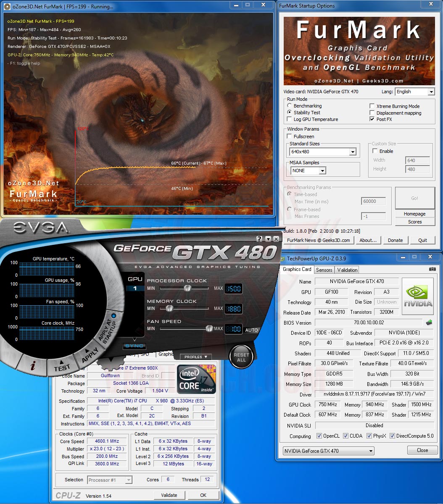The width and height of the screenshot is (443, 504).
Task: Click Validate in CPU-Z
Action: tap(169, 495)
